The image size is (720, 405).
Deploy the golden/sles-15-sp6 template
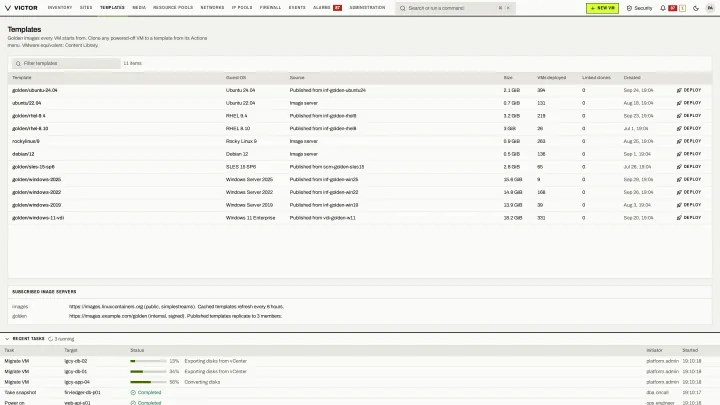[x=689, y=167]
